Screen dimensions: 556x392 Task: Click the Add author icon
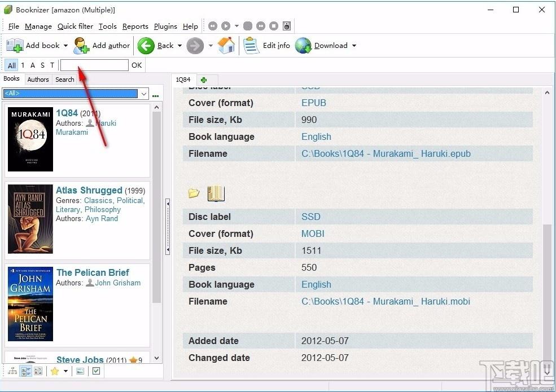coord(81,46)
